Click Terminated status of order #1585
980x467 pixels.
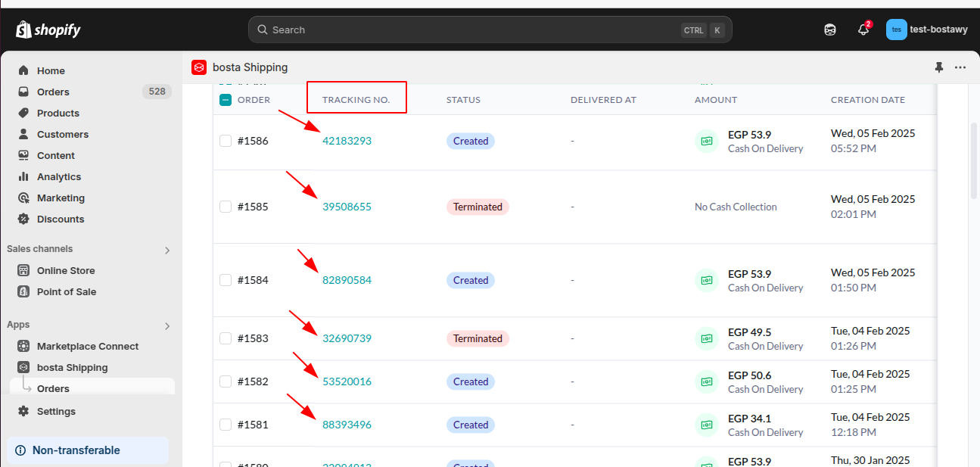(478, 207)
